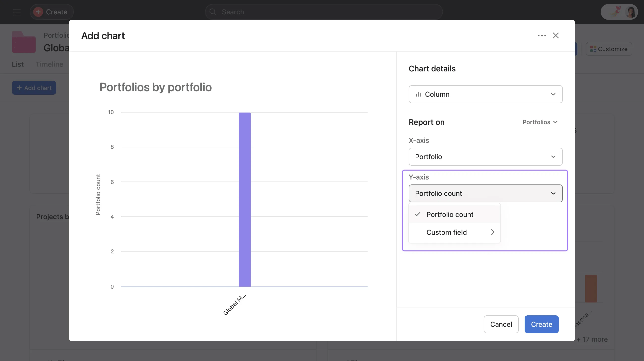Switch to the List tab
Viewport: 644px width, 361px height.
[x=18, y=64]
